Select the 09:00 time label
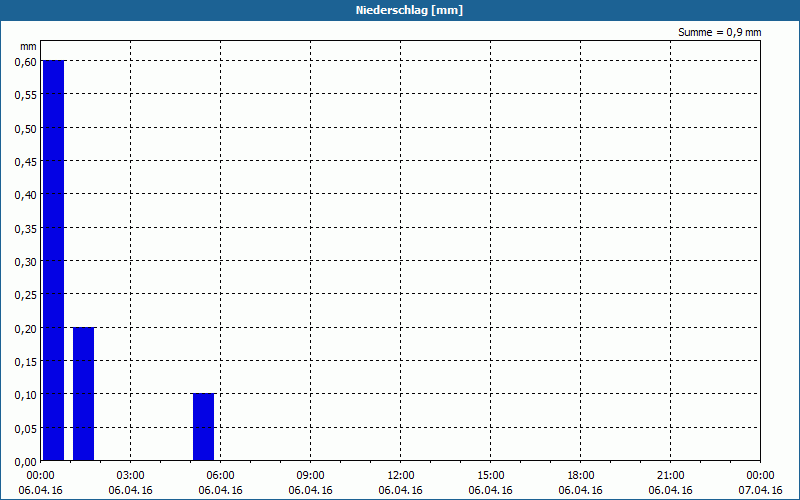800x500 pixels. (x=310, y=476)
